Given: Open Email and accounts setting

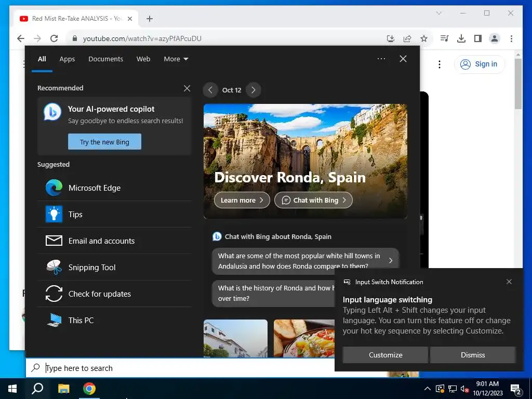Looking at the screenshot, I should click(114, 241).
